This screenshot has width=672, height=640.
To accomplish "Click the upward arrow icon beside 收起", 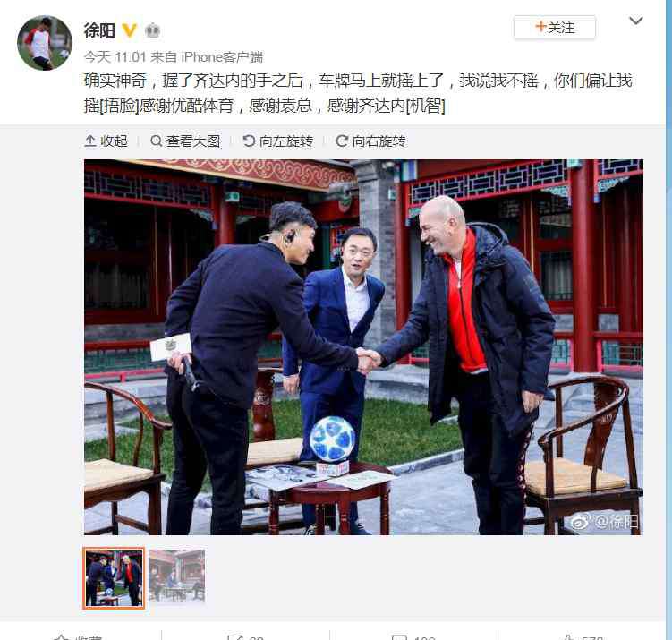I will tap(90, 141).
